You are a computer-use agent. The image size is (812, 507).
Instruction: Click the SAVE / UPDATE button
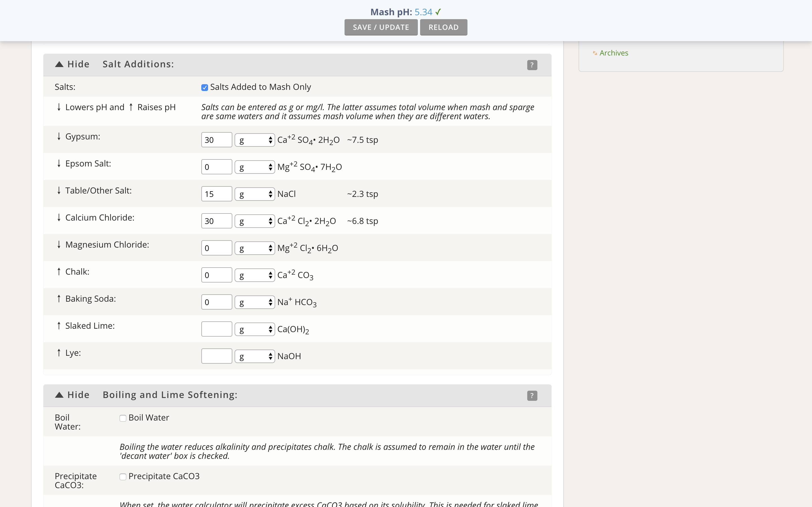click(x=381, y=27)
